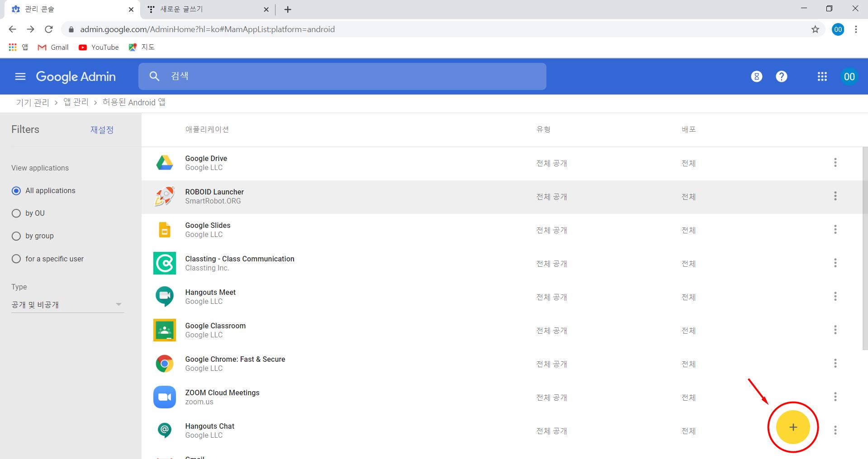Click the app list vertical scrollbar
Viewport: 868px width, 459px height.
tap(865, 248)
